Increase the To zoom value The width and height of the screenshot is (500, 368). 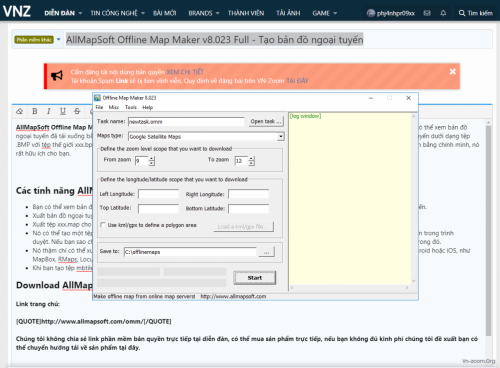[x=251, y=159]
